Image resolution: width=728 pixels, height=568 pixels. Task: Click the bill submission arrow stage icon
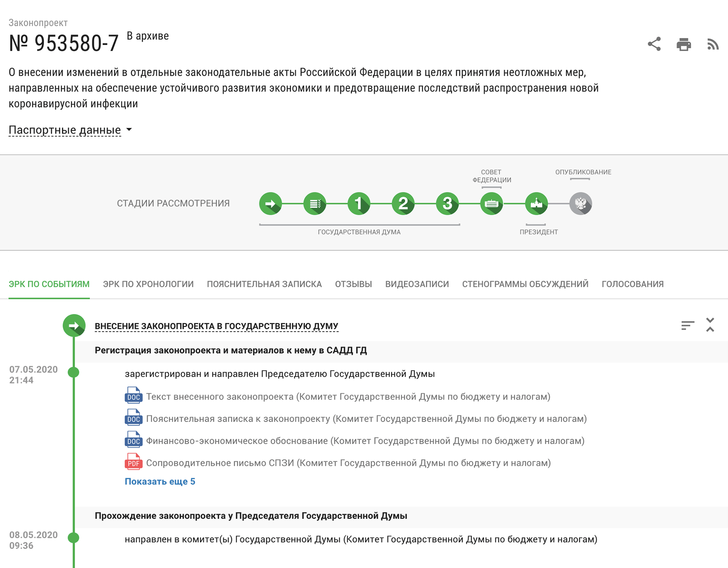click(270, 204)
